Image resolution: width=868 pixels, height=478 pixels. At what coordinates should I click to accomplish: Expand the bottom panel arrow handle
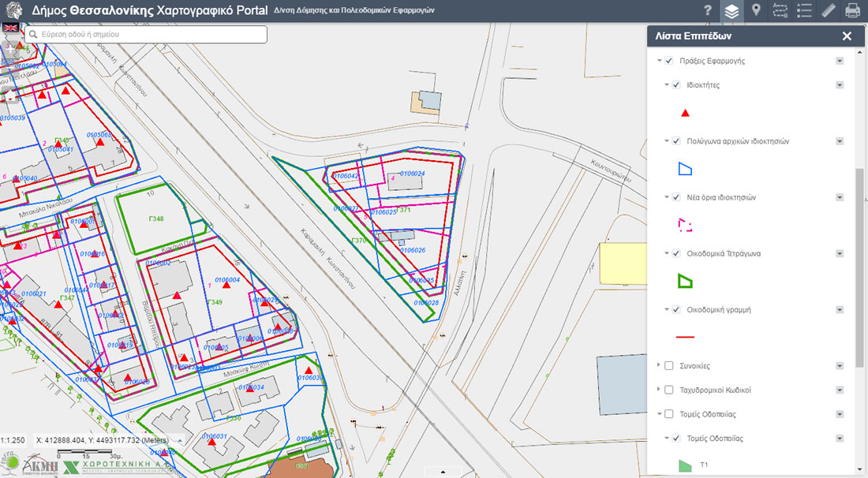(x=443, y=472)
